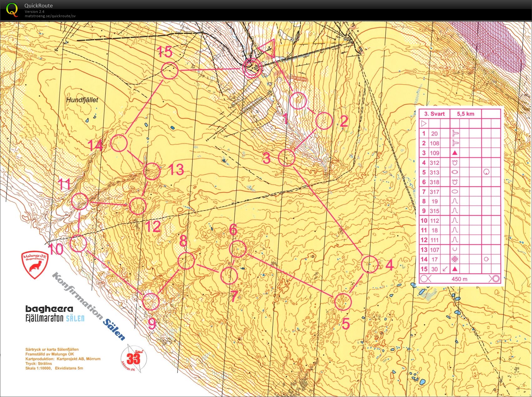Select control circle 5 on the map

(x=343, y=301)
